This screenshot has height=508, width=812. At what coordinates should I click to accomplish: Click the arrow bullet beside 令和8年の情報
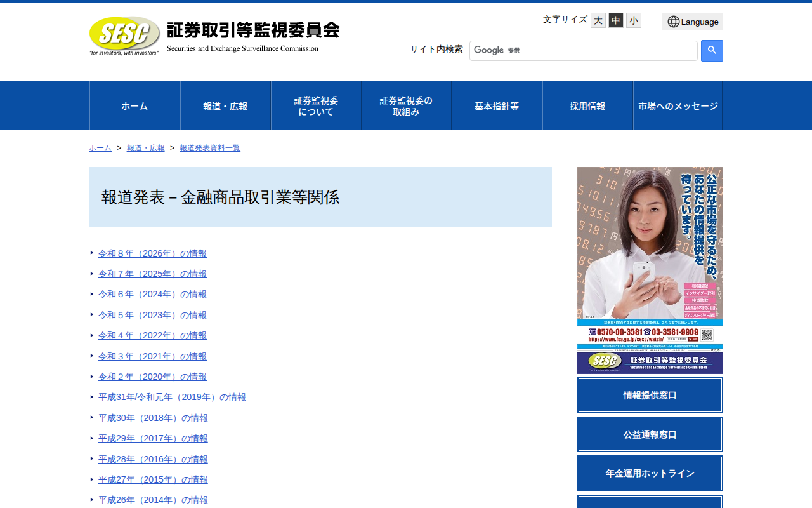(91, 253)
